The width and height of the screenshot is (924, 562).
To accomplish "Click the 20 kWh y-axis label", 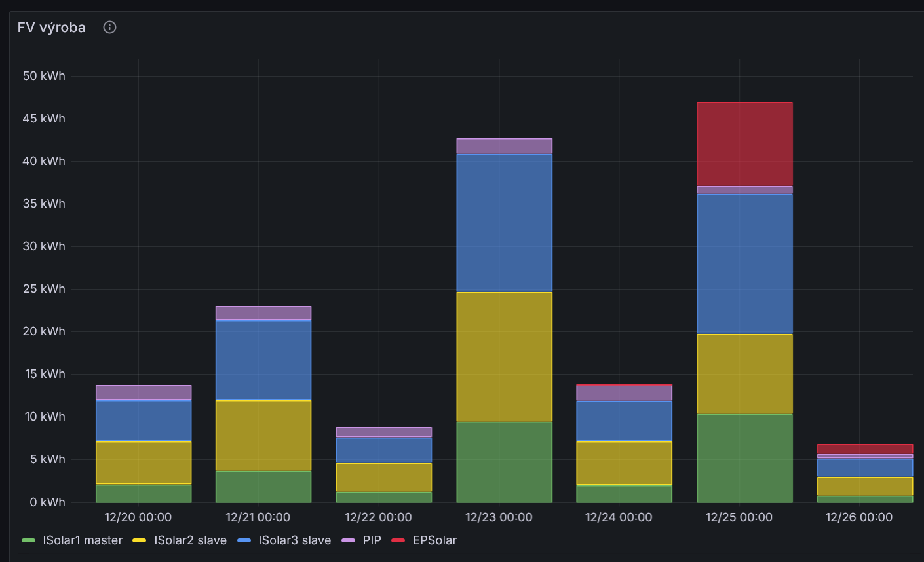I will click(x=44, y=331).
